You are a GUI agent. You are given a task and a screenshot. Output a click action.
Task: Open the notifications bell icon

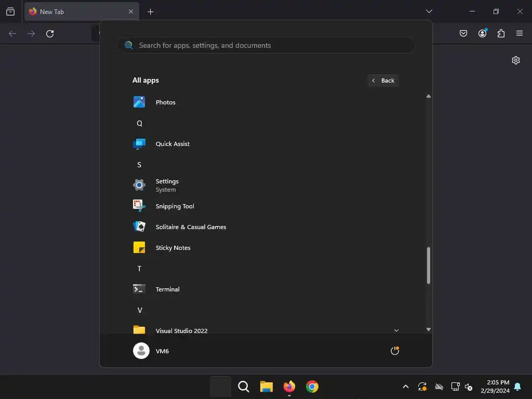(x=517, y=387)
